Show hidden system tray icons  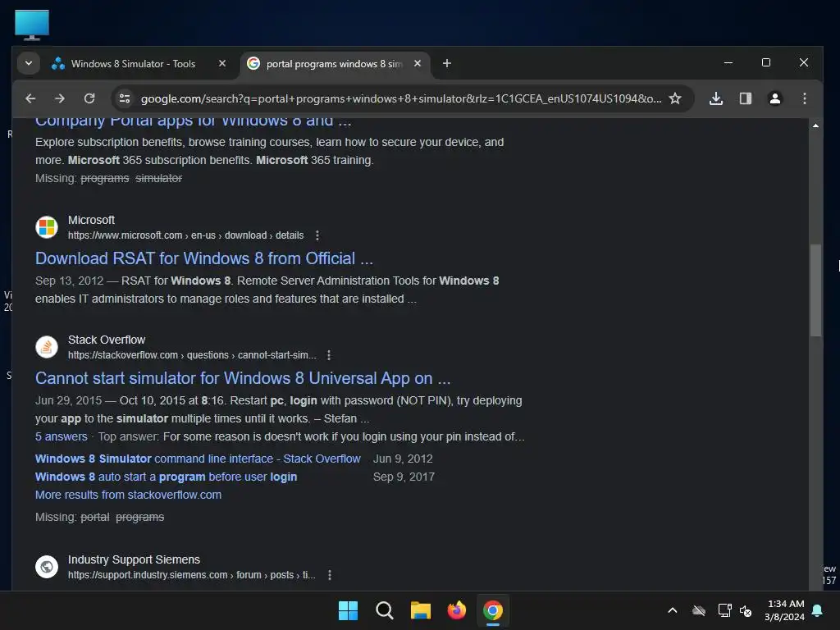pos(673,610)
